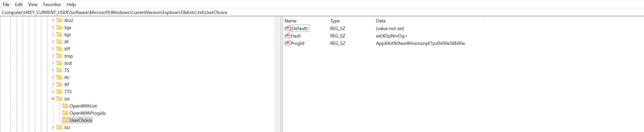Collapse the .txt key
Screen dimensions: 644x132
coord(53,99)
